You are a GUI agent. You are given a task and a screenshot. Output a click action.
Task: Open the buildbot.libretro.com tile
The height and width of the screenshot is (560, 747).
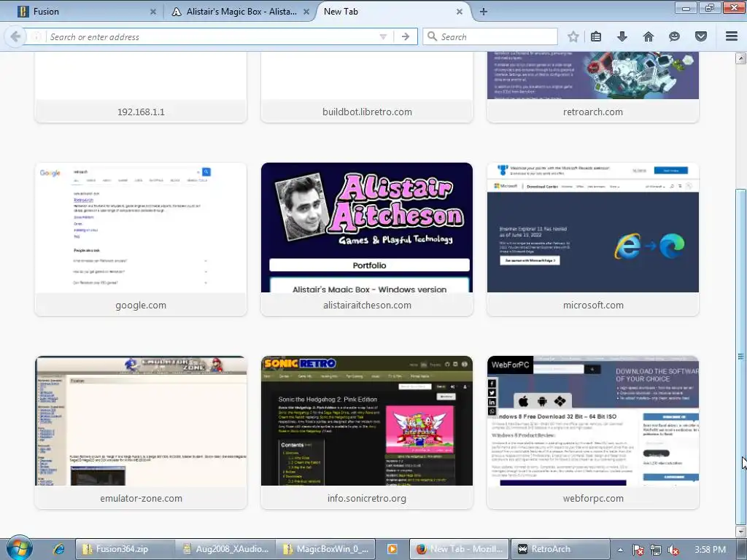367,87
